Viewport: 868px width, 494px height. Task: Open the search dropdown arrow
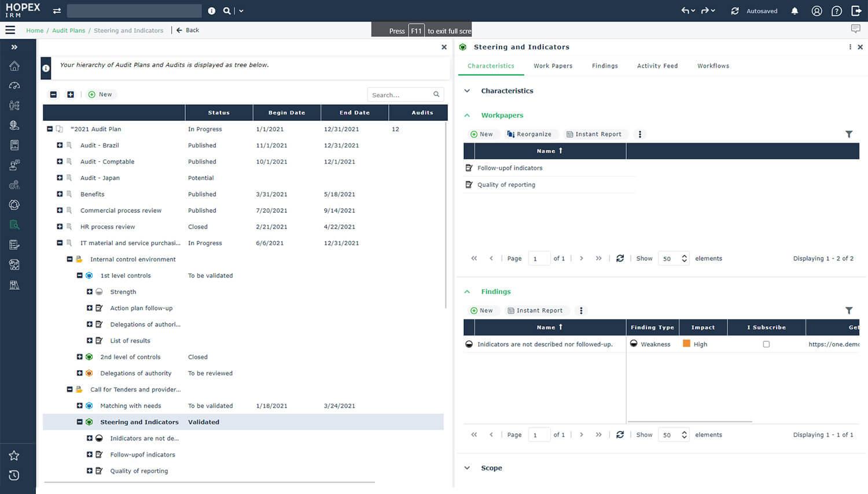pyautogui.click(x=241, y=11)
